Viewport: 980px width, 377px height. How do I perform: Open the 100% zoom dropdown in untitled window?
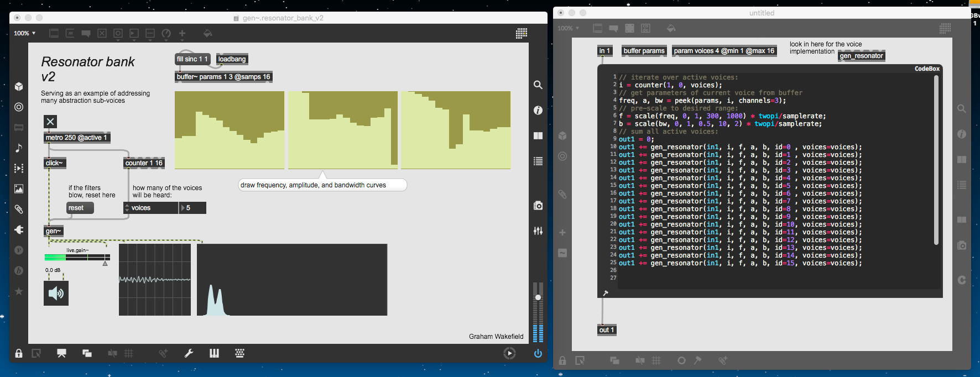coord(569,28)
